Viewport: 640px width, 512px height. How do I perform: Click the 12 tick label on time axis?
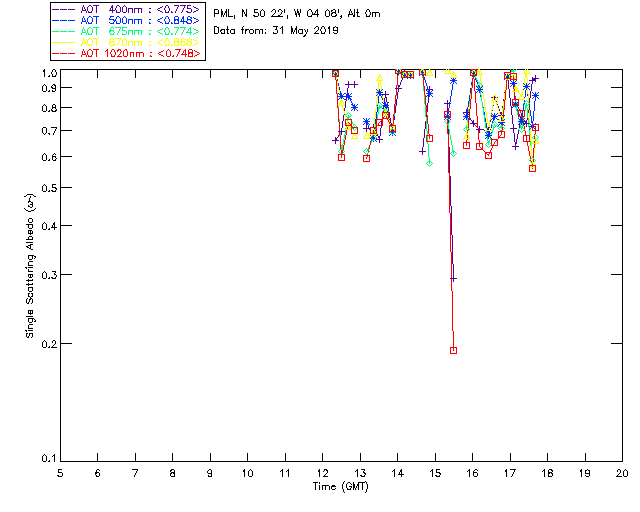(322, 473)
